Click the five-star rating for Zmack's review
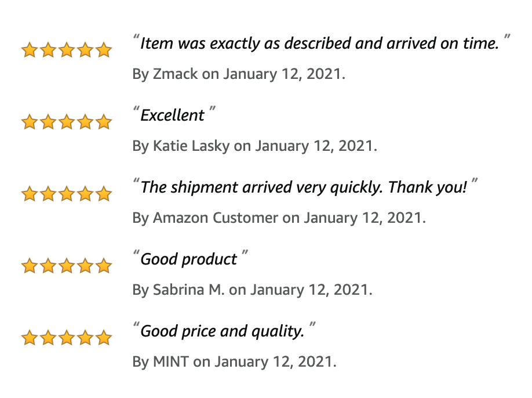The width and height of the screenshot is (532, 398). click(67, 50)
